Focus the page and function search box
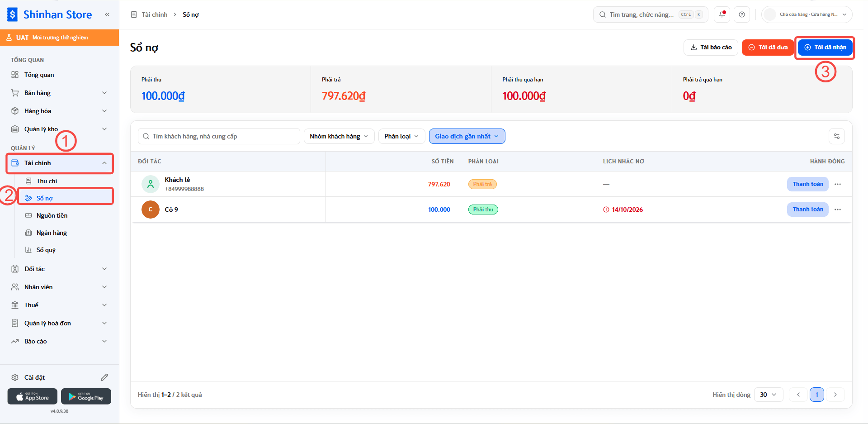This screenshot has height=424, width=868. (651, 14)
